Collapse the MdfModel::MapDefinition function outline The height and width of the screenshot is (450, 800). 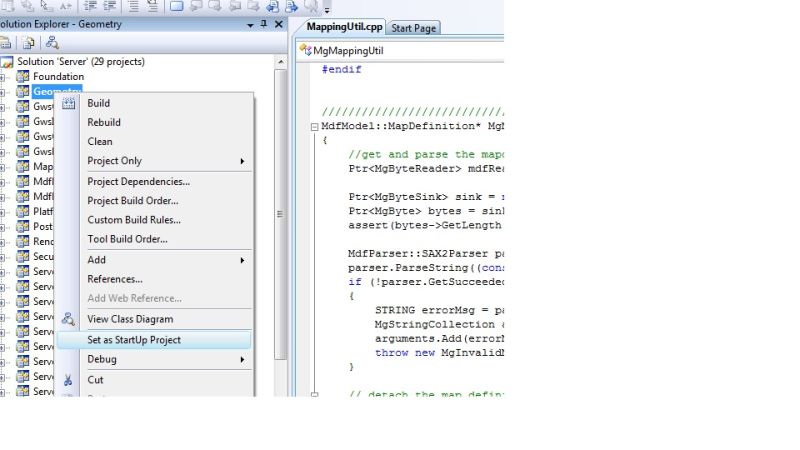[315, 127]
